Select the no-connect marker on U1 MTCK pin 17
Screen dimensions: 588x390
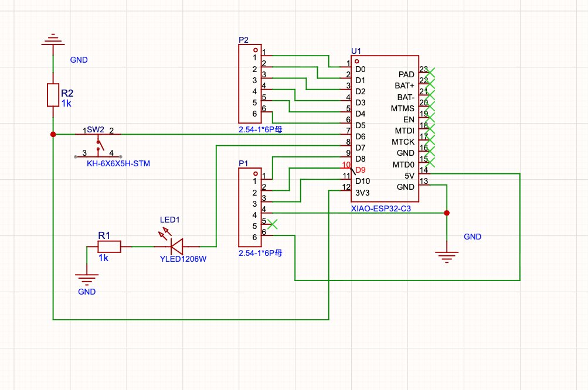pyautogui.click(x=430, y=140)
